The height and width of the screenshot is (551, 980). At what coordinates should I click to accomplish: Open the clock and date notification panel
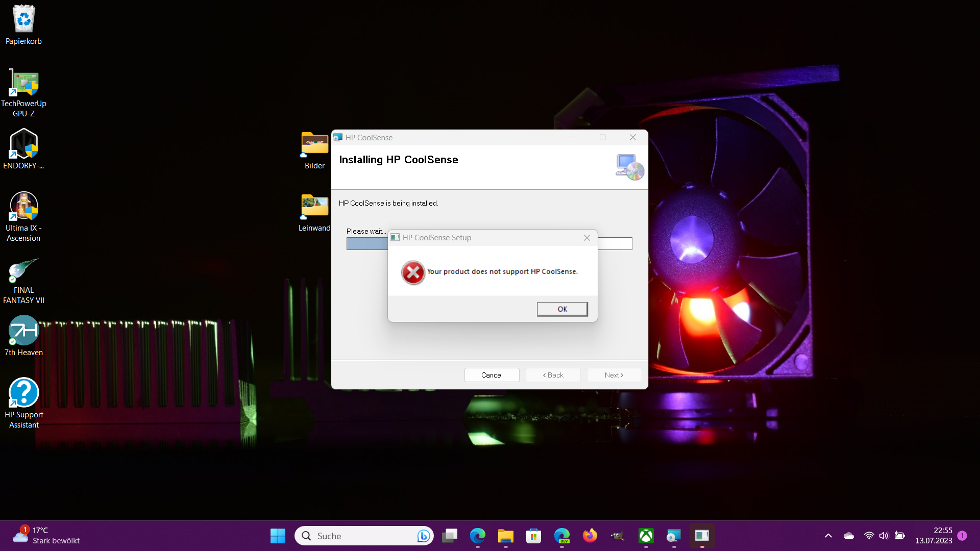coord(933,536)
